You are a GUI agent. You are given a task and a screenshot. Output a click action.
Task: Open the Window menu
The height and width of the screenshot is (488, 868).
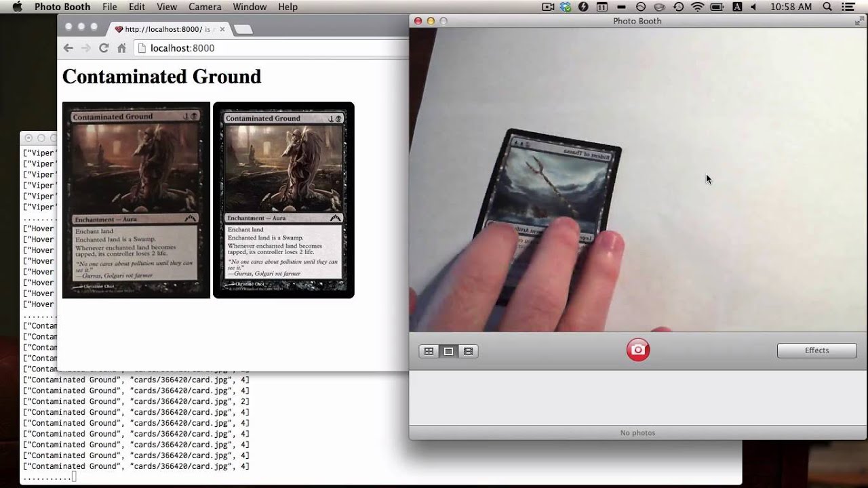click(x=250, y=7)
